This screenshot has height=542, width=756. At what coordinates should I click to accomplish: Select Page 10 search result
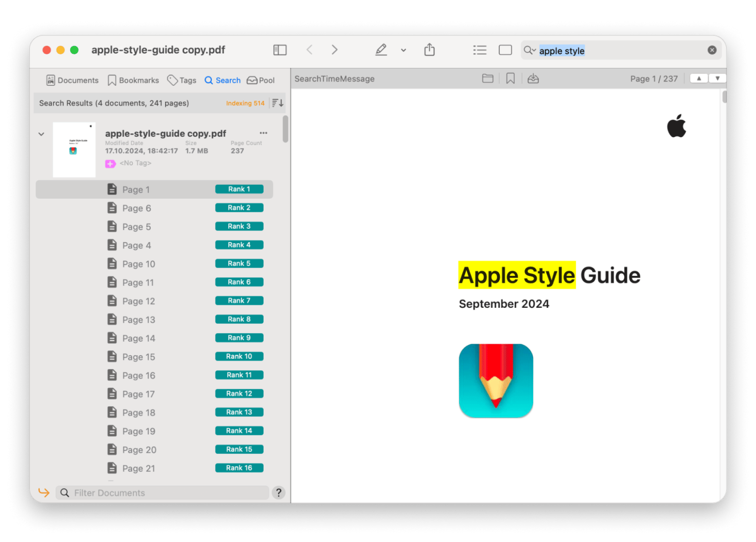pos(139,264)
